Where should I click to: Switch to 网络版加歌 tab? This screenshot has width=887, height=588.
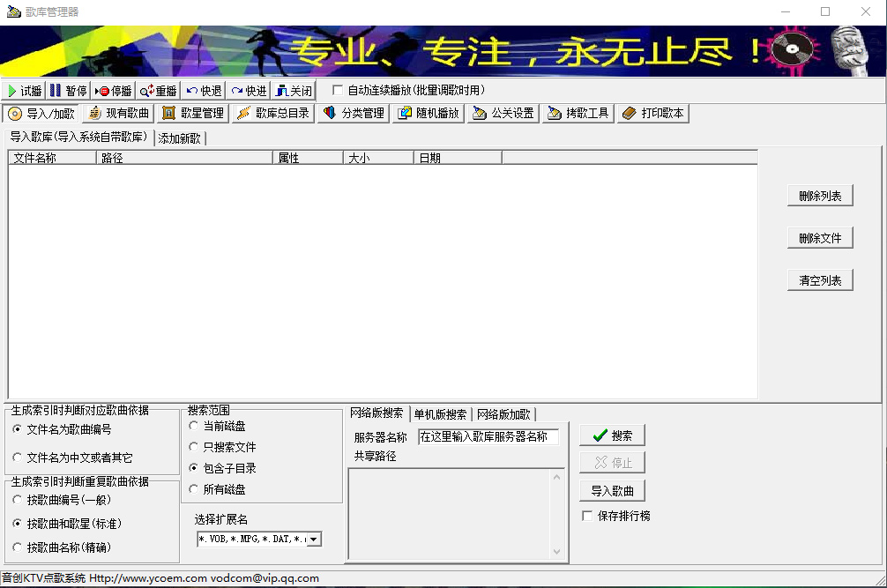point(503,414)
